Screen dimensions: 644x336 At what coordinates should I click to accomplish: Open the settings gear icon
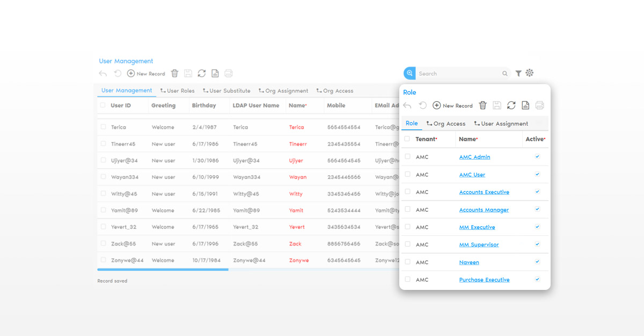[530, 73]
